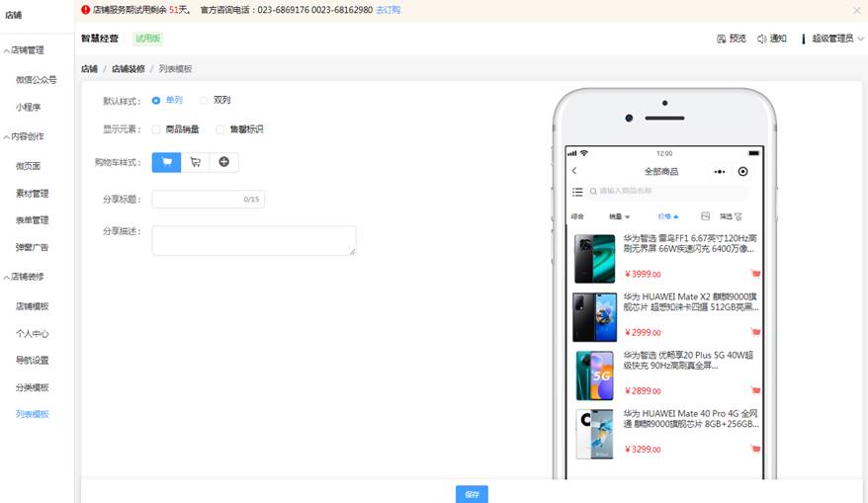Collapse the 店铺装修 sidebar group
The image size is (868, 503).
(x=7, y=278)
